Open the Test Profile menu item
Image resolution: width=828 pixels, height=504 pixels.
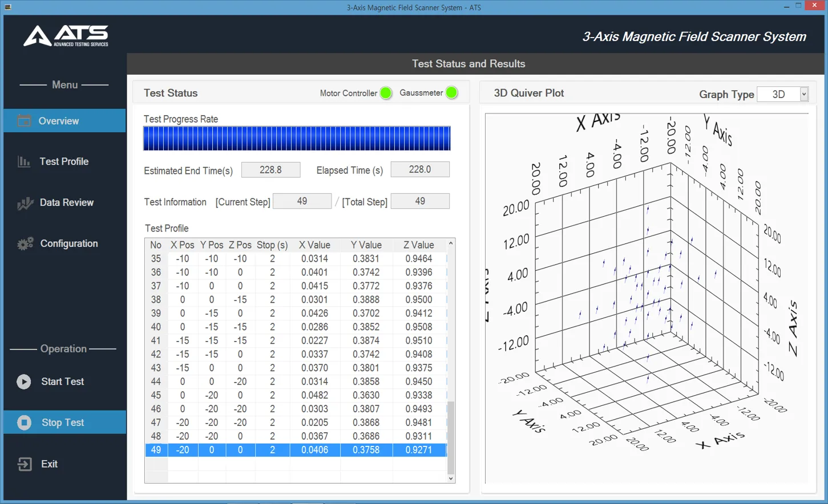(x=64, y=162)
